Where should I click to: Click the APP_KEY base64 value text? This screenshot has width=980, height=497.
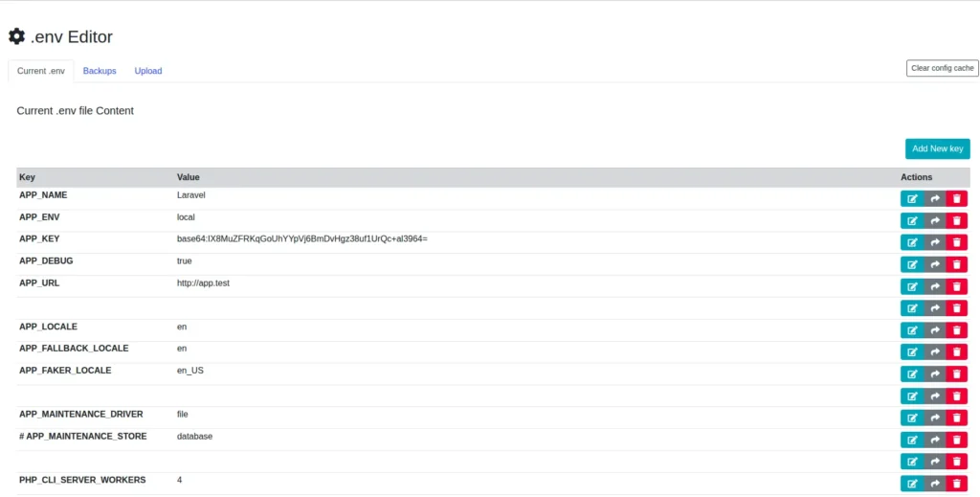coord(301,238)
